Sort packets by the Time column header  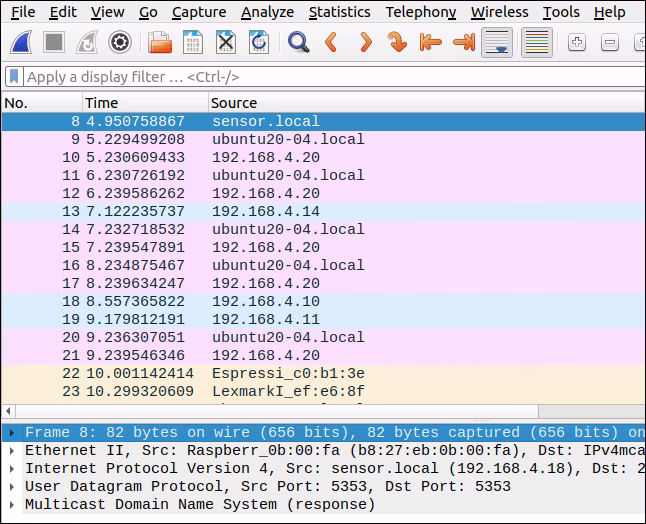145,103
